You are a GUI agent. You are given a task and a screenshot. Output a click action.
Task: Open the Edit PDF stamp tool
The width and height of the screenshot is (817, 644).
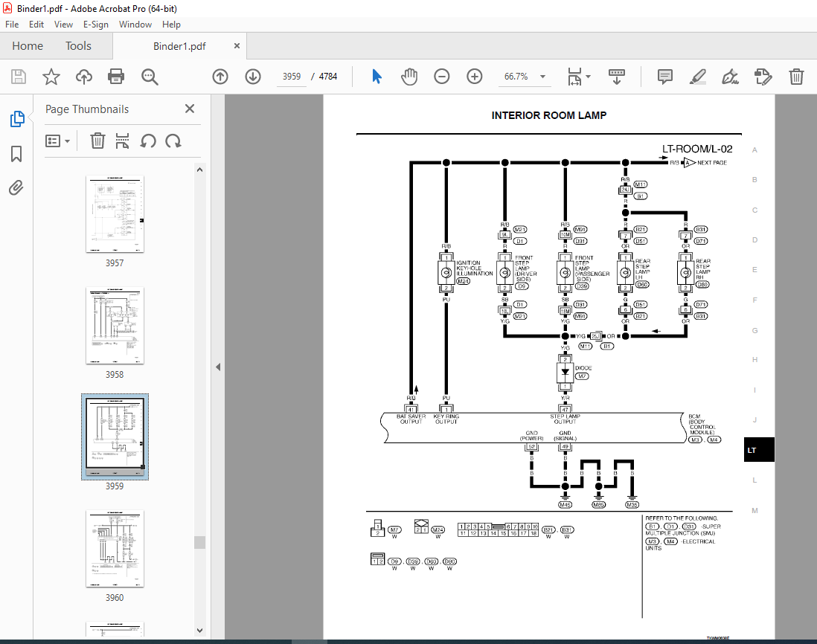[x=763, y=77]
